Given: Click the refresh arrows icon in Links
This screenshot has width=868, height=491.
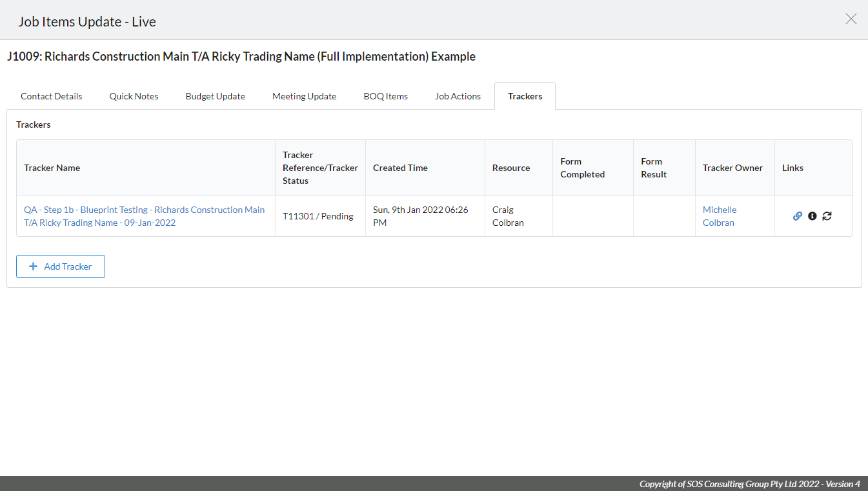Looking at the screenshot, I should tap(827, 216).
